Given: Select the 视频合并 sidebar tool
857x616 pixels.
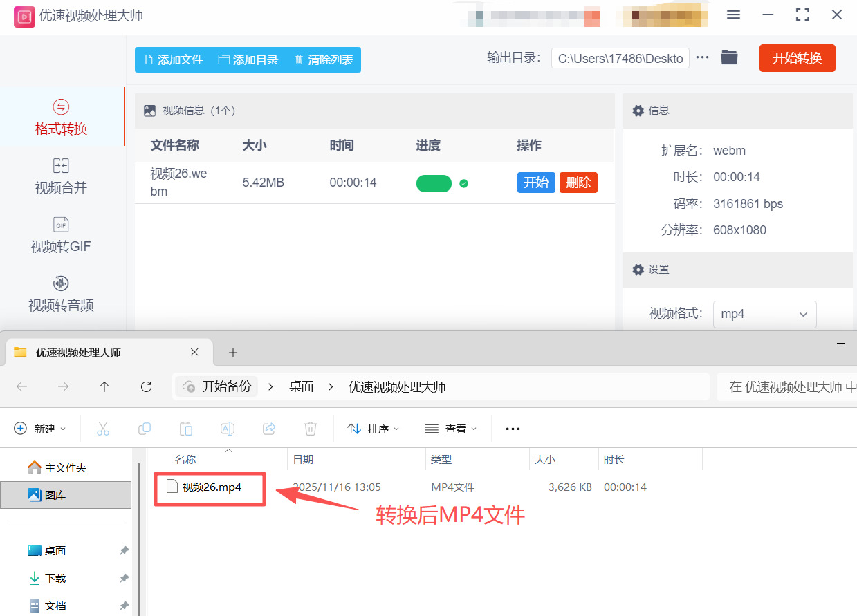Looking at the screenshot, I should point(61,176).
